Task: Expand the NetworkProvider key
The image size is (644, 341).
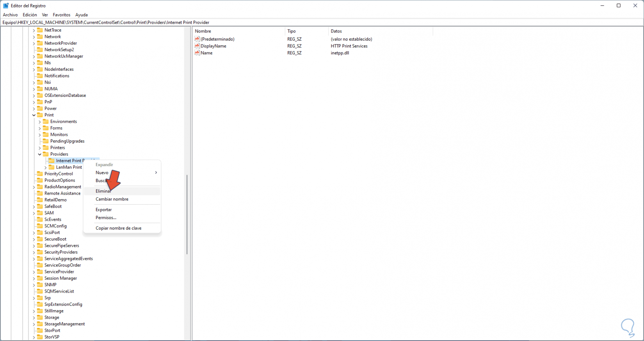Action: point(34,43)
